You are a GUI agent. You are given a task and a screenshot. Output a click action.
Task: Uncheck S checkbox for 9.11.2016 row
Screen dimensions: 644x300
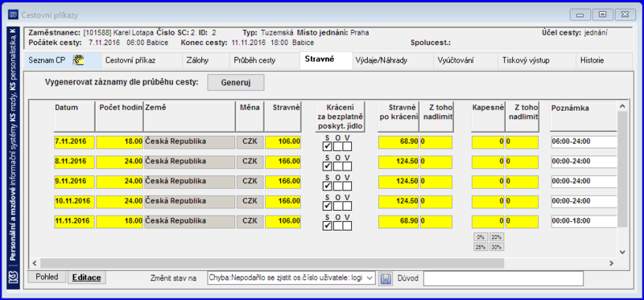click(328, 186)
